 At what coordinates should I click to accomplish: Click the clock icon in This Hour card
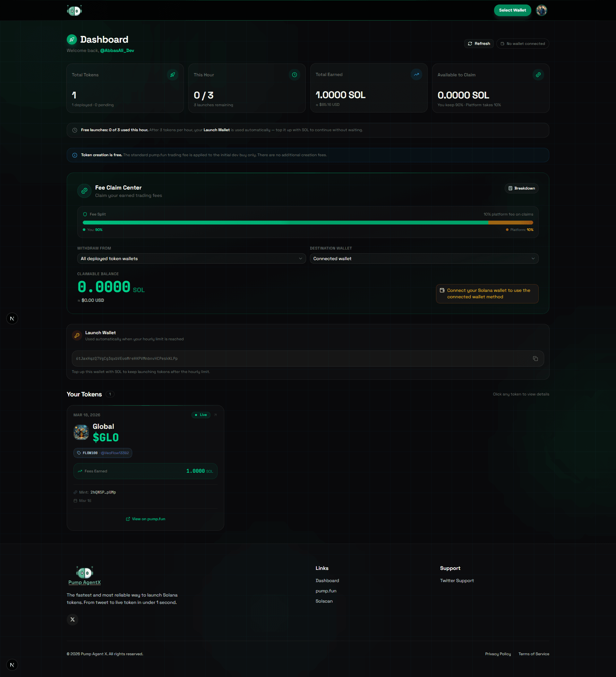tap(295, 74)
